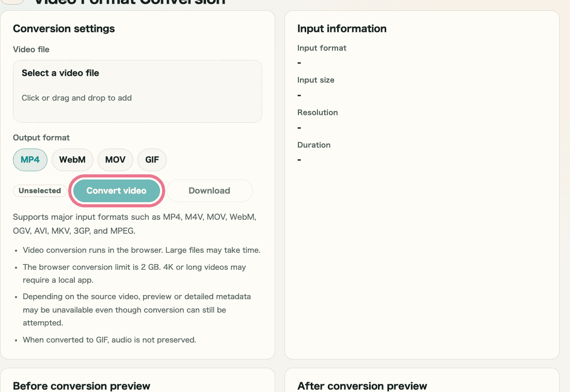Viewport: 570px width, 392px height.
Task: Click the Input format value field
Action: coord(298,62)
